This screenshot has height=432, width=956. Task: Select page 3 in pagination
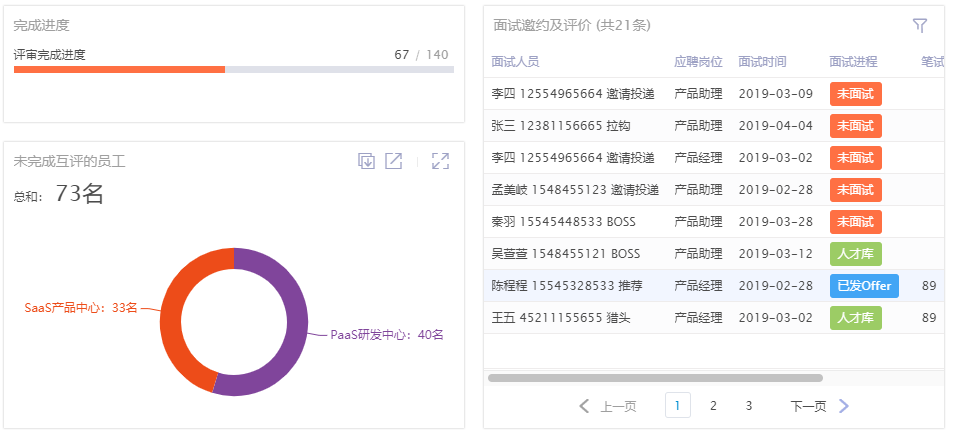tap(749, 406)
